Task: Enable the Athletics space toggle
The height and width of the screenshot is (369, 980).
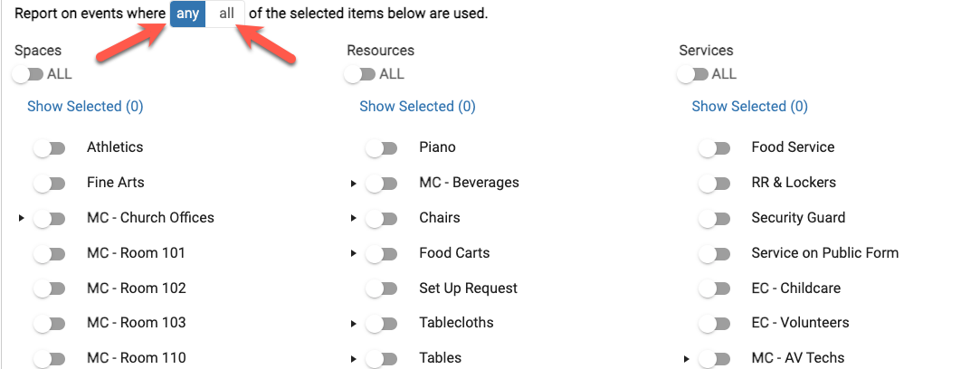Action: (50, 148)
